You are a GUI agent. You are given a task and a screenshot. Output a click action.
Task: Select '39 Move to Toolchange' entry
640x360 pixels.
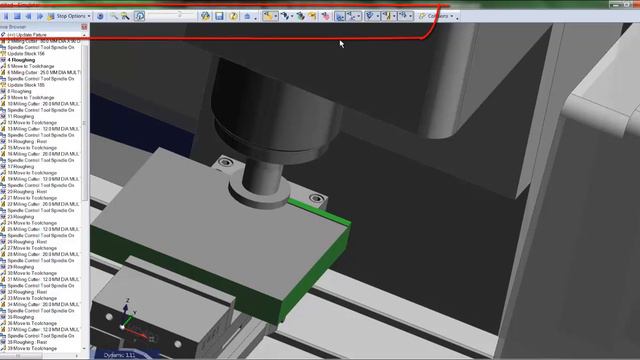32,349
